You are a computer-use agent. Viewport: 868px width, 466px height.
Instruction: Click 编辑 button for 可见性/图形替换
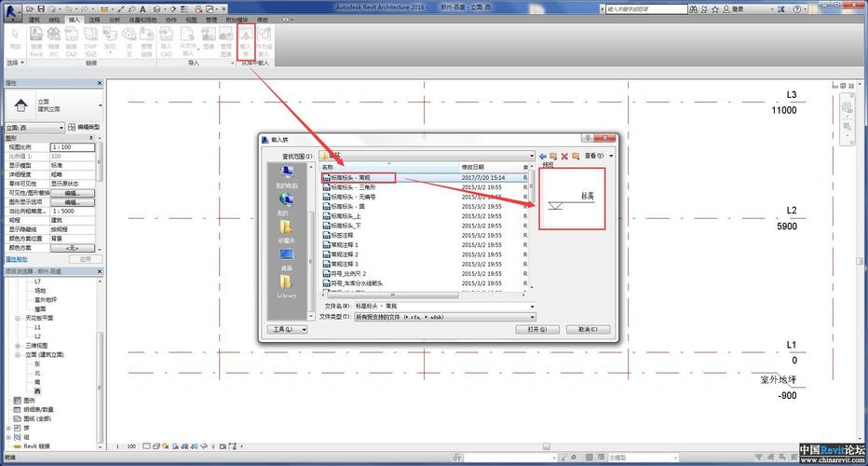[x=73, y=193]
